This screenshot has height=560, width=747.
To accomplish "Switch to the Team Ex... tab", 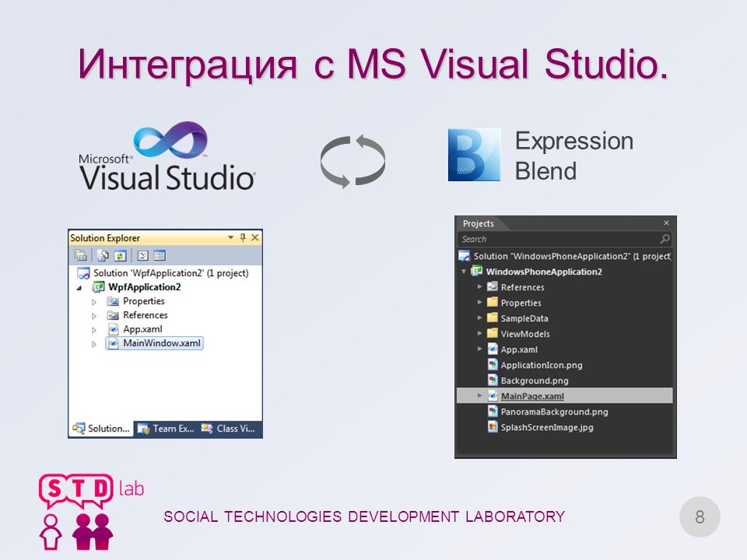I will [166, 429].
